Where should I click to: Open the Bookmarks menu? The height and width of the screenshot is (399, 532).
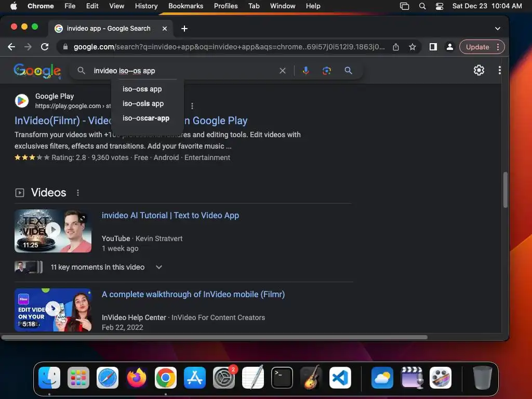point(185,6)
